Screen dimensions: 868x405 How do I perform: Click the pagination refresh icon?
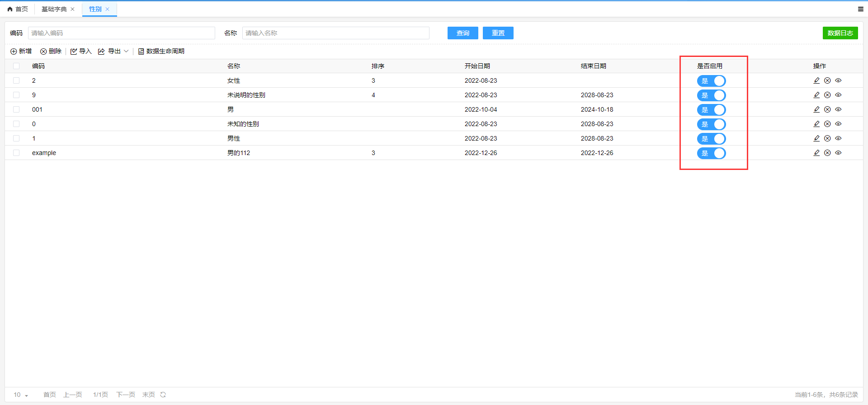163,395
